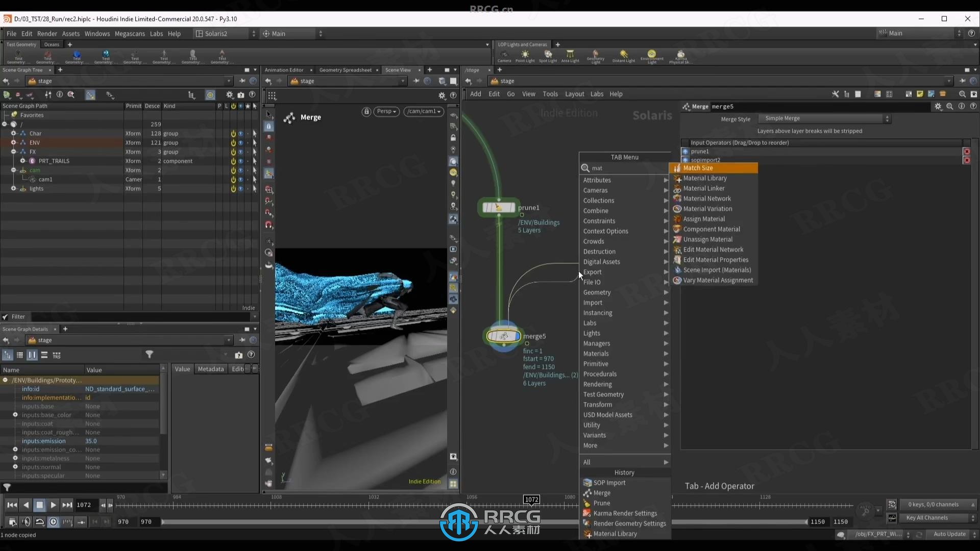Open the Labs menu in main menubar

pyautogui.click(x=156, y=34)
